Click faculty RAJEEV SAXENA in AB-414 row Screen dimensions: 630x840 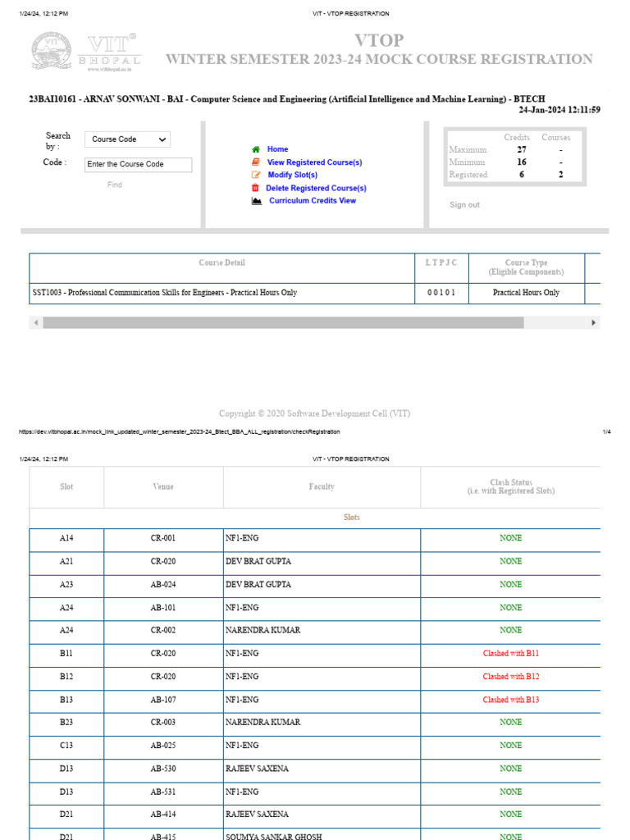257,815
